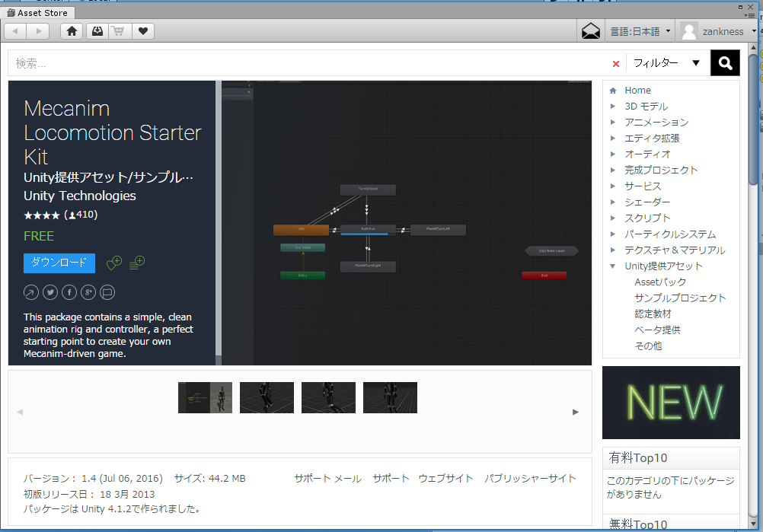The height and width of the screenshot is (532, 763).
Task: Go back with the left arrow button
Action: point(15,31)
